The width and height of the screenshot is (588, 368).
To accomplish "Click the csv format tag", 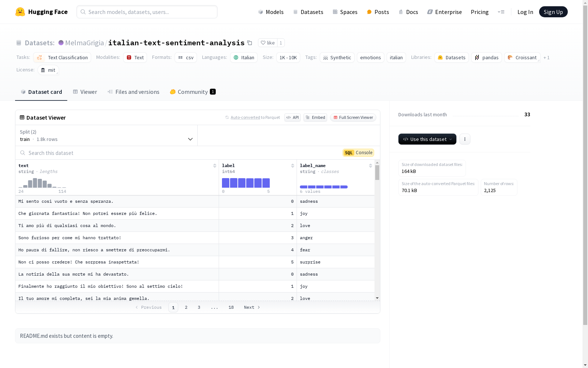I will (186, 57).
